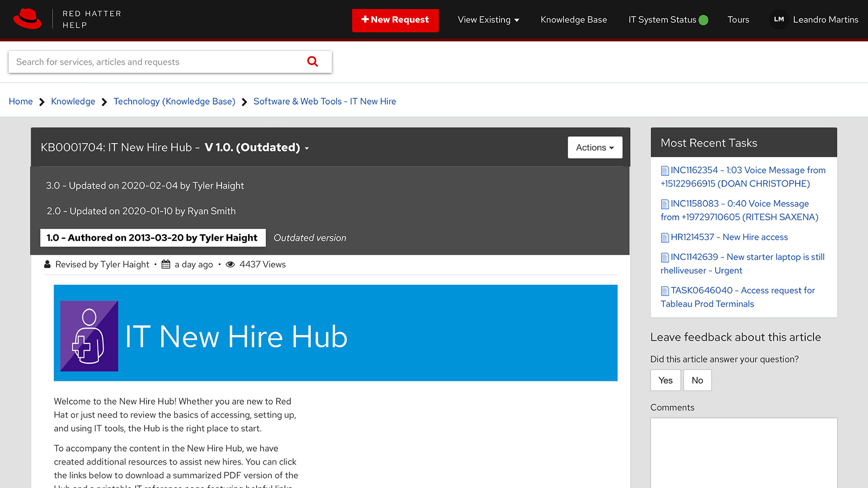
Task: Open Tours in top navigation
Action: tap(738, 20)
